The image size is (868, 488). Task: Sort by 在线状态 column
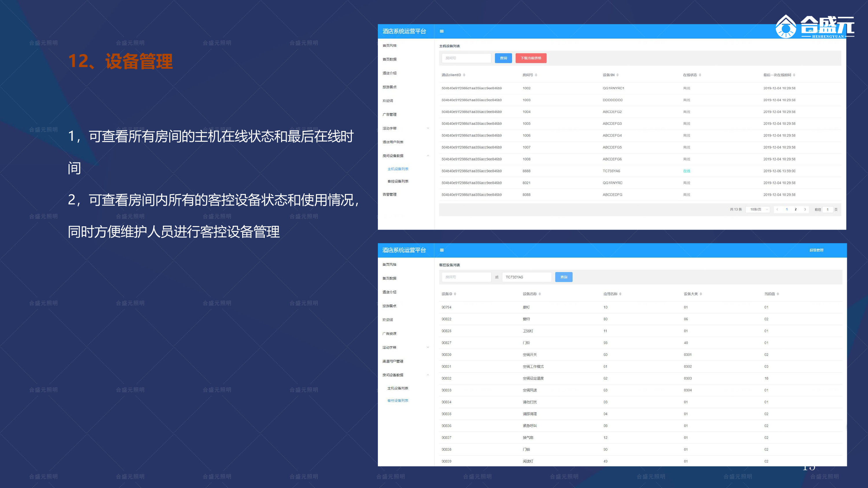700,75
